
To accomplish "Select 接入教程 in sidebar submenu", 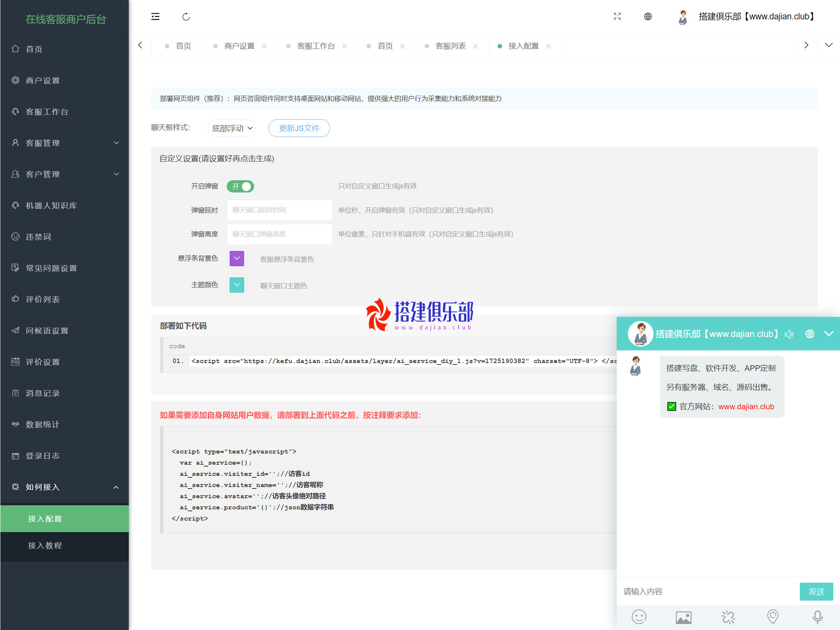I will pyautogui.click(x=64, y=545).
